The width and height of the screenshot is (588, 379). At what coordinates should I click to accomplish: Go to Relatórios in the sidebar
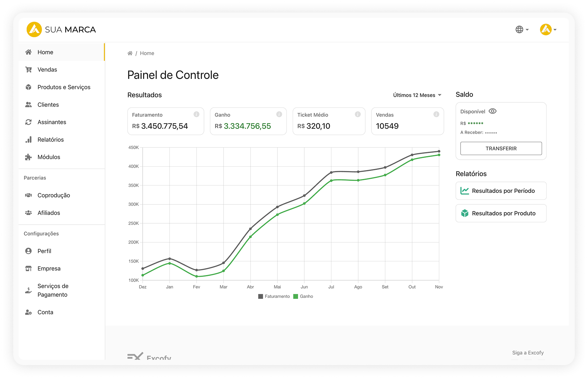click(x=50, y=139)
